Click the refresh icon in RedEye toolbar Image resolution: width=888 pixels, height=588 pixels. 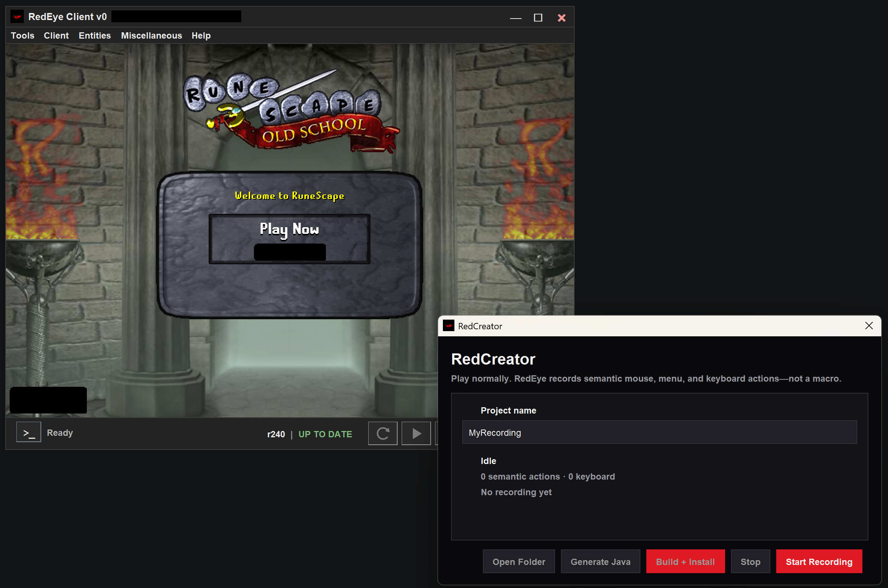click(x=382, y=434)
